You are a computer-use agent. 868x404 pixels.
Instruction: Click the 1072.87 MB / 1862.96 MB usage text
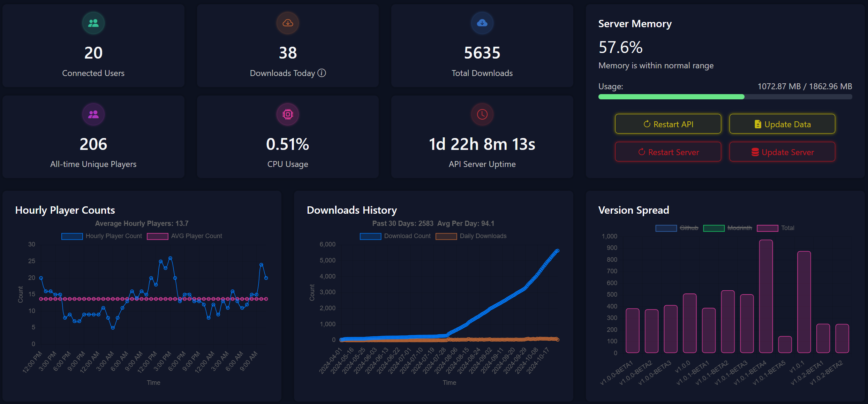click(805, 86)
